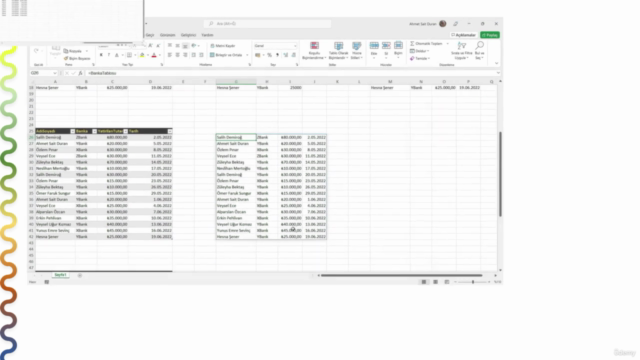640x360 pixels.
Task: Apply the percent style icon
Action: tap(269, 55)
